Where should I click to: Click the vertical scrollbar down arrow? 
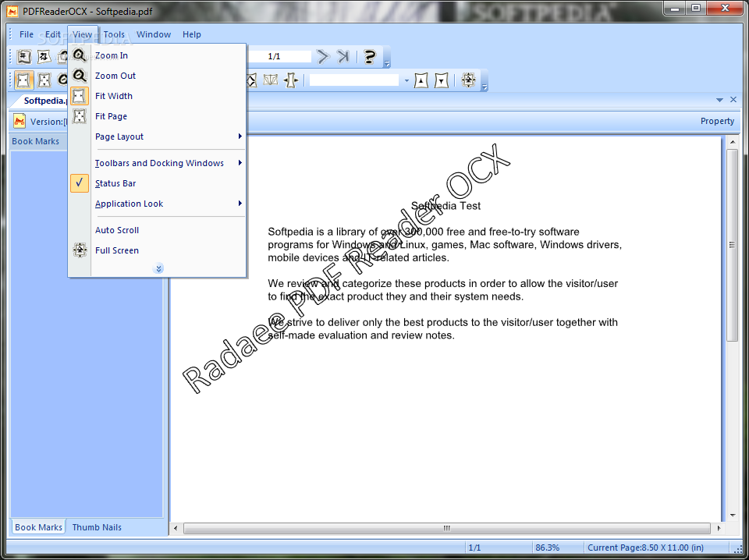[733, 515]
